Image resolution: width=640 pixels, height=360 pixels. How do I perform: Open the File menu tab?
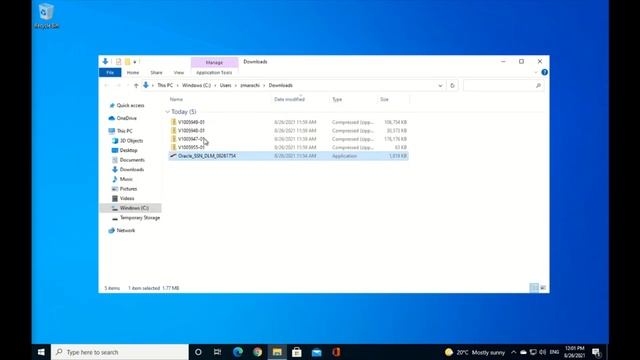coord(110,73)
